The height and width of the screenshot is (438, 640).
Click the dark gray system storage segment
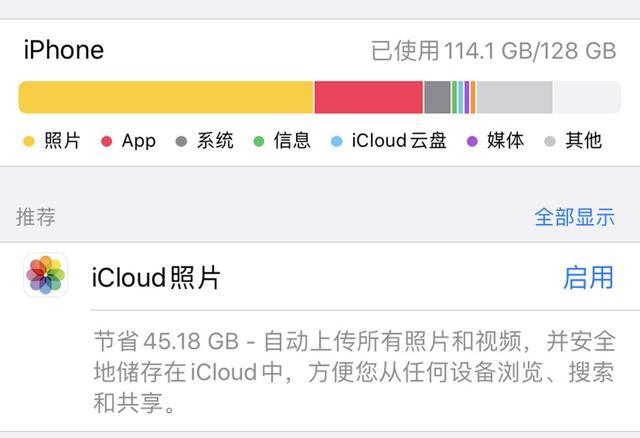(x=437, y=97)
